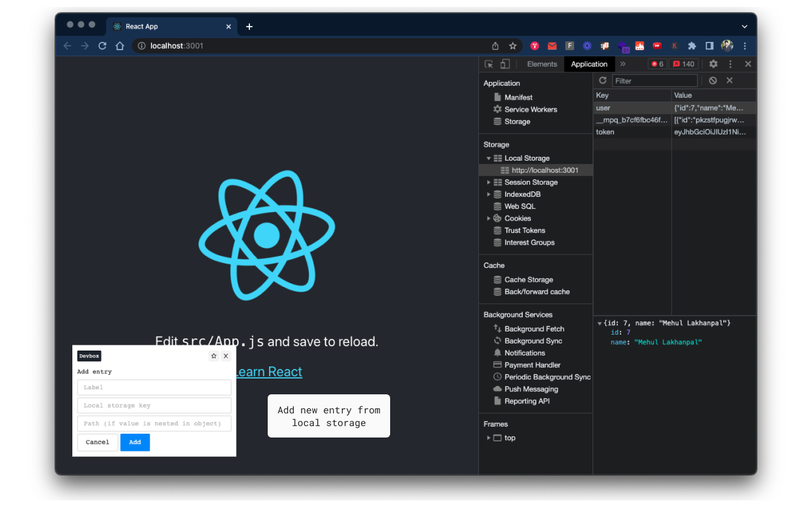812x508 pixels.
Task: Click the 140 issues badge
Action: tap(684, 64)
